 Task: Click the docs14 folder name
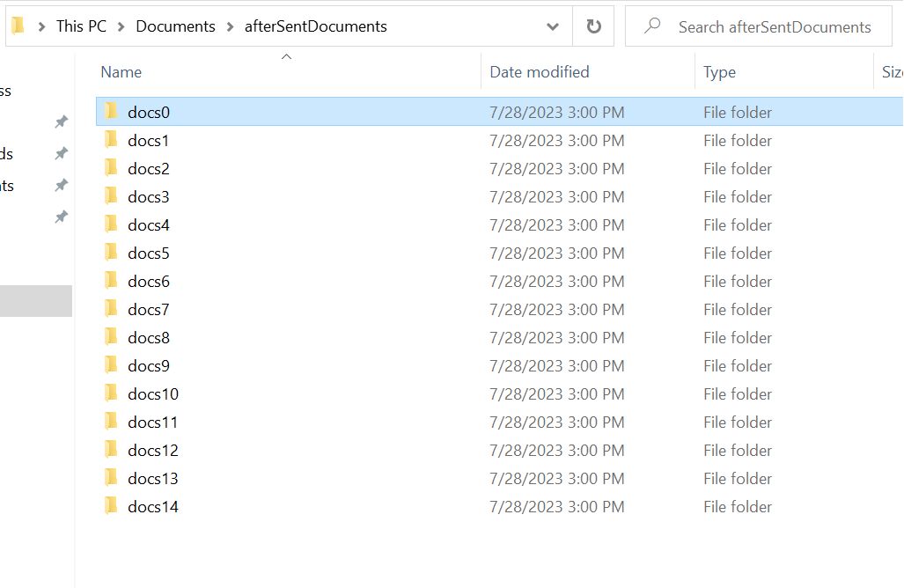point(153,507)
